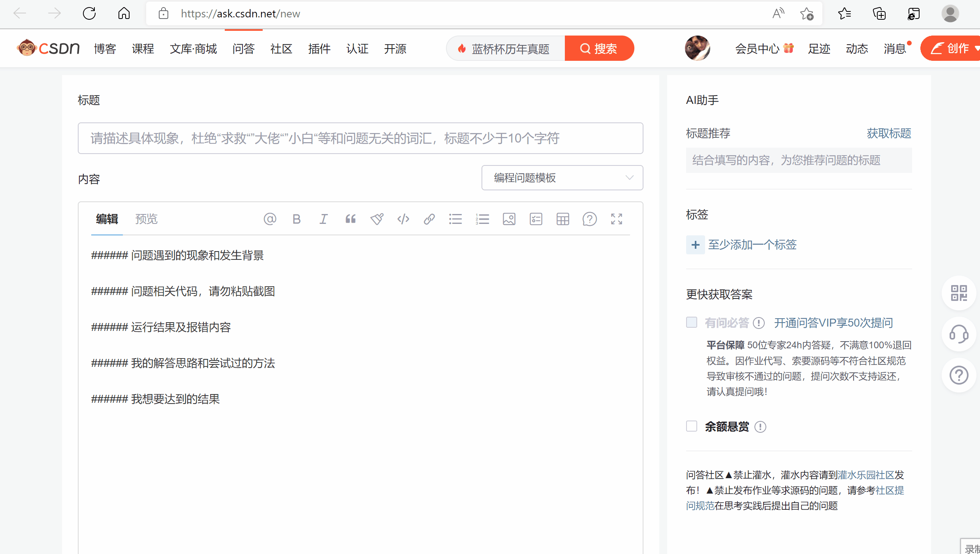
Task: Click the title input field
Action: pos(360,138)
